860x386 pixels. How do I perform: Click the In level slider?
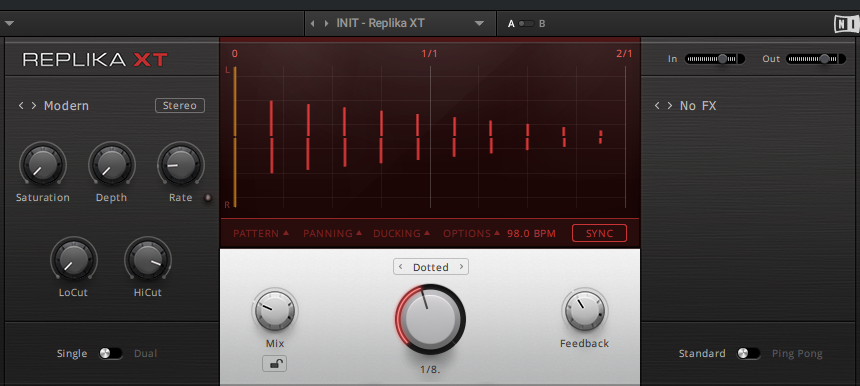(715, 59)
